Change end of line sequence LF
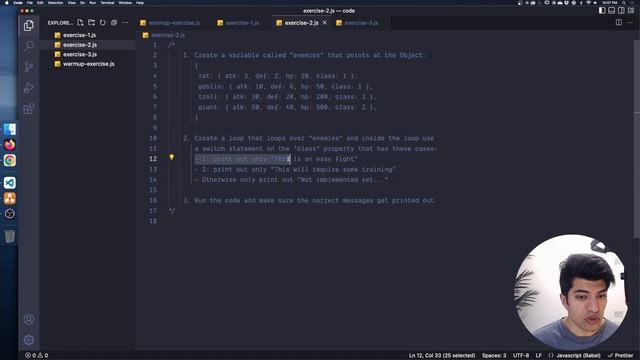The height and width of the screenshot is (360, 640). point(539,355)
